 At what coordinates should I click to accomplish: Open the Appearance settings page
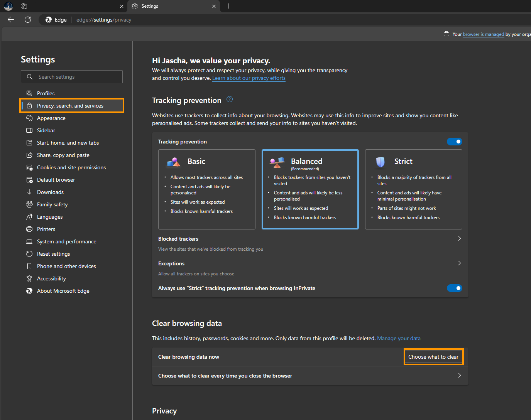pyautogui.click(x=72, y=118)
